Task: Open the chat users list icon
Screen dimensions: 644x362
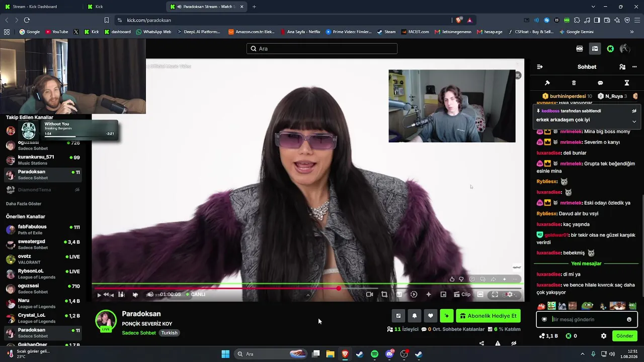Action: coord(622,67)
